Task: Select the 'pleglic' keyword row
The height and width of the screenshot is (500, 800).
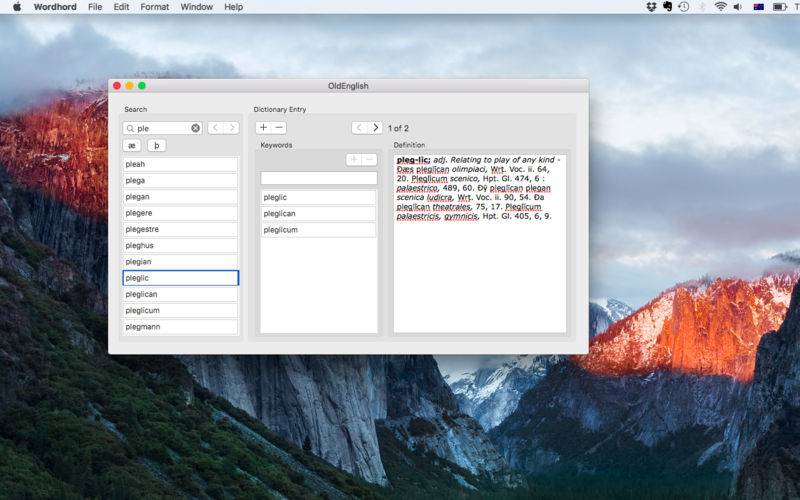Action: coord(319,197)
